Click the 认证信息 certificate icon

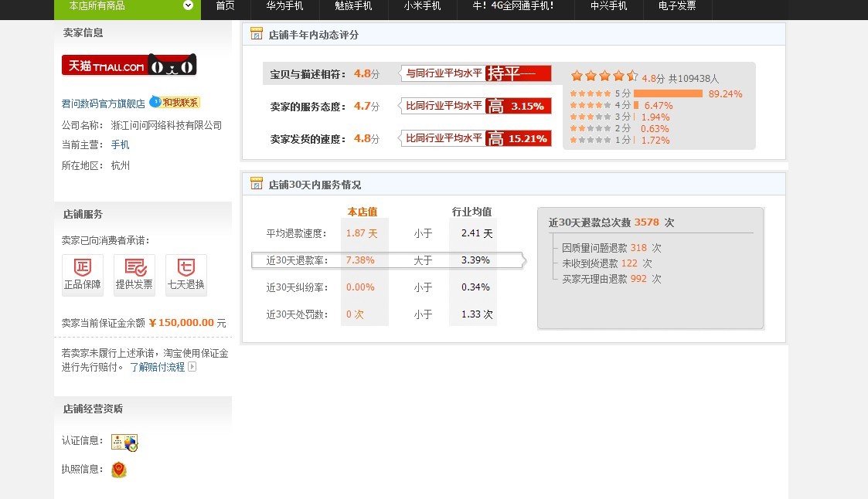tap(124, 443)
